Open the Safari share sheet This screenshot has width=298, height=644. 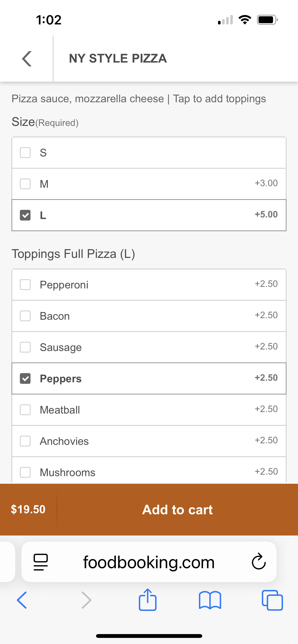click(x=147, y=600)
